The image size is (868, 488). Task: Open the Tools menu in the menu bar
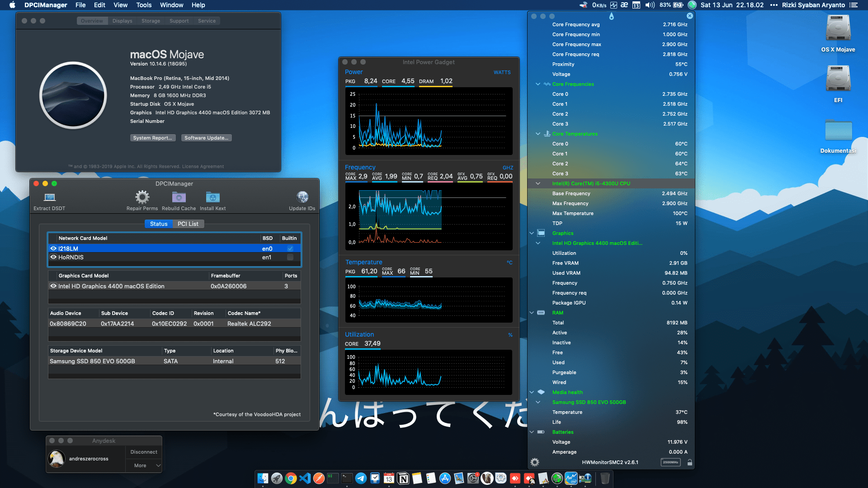[143, 5]
